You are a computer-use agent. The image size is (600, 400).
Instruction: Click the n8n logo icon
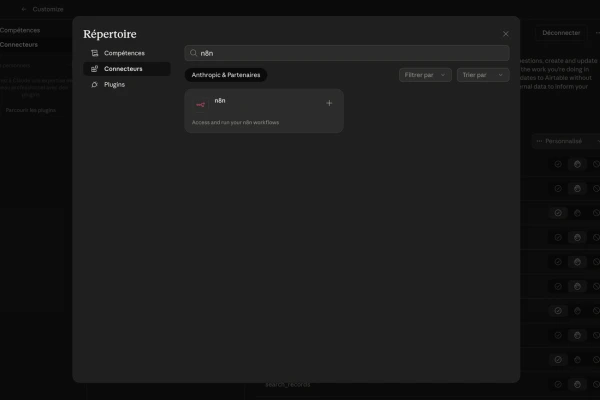tap(200, 104)
